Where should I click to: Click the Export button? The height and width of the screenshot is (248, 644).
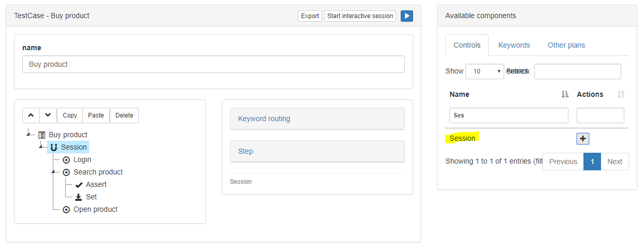pos(310,16)
